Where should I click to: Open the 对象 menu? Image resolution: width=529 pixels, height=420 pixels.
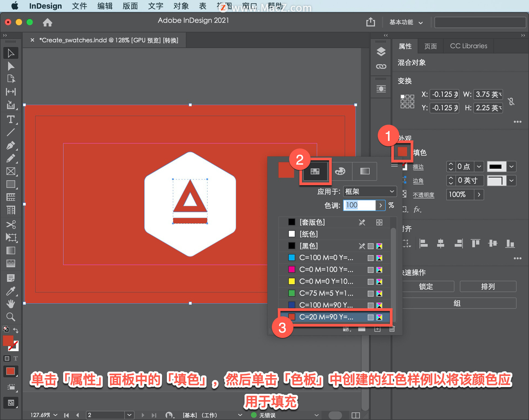tap(181, 6)
